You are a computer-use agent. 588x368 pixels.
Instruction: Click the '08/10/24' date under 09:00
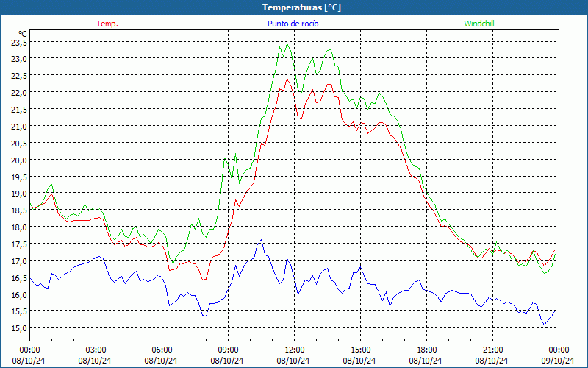[x=227, y=361]
